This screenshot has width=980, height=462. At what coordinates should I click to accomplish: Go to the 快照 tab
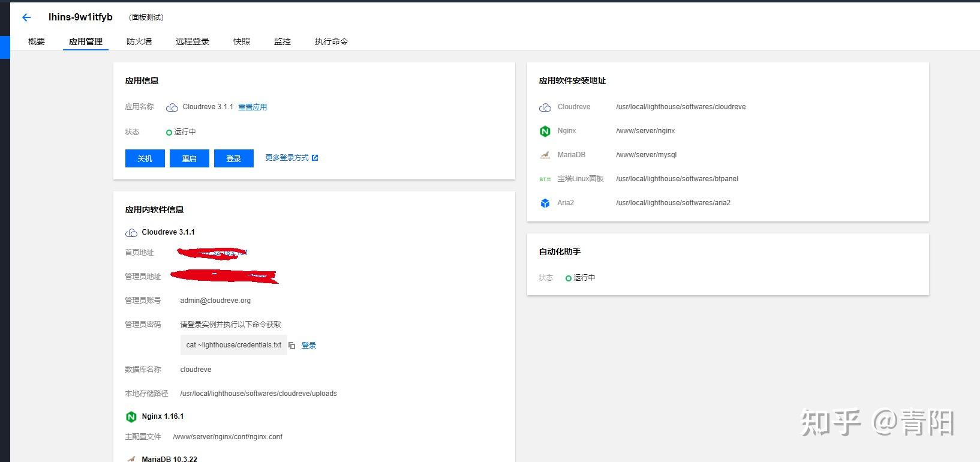[x=242, y=41]
